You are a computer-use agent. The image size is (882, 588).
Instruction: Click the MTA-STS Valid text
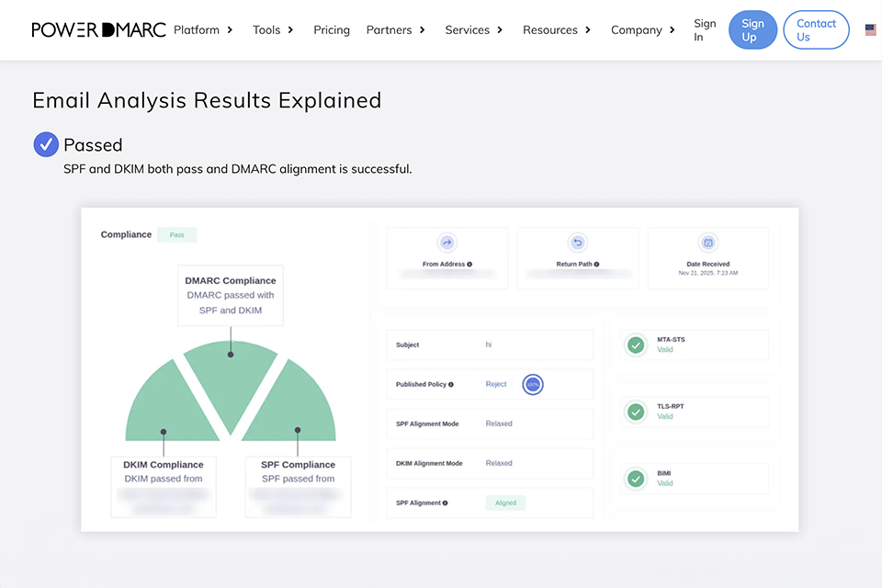(665, 349)
